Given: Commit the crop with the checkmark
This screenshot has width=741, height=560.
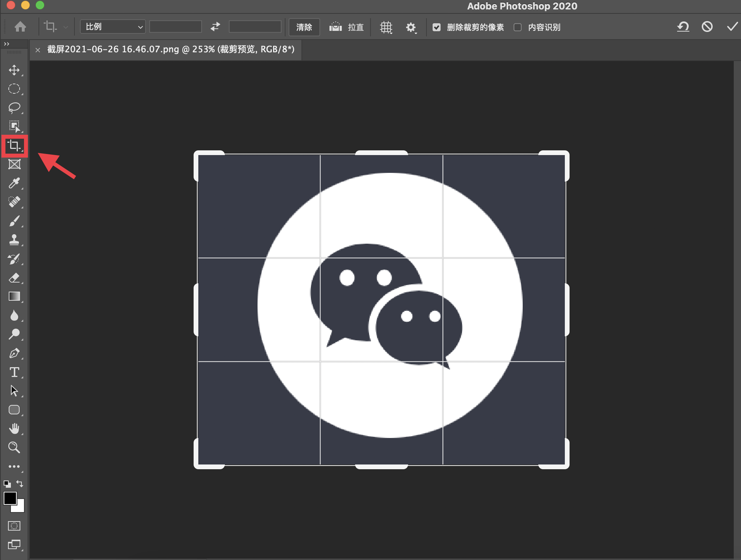Looking at the screenshot, I should click(x=732, y=27).
